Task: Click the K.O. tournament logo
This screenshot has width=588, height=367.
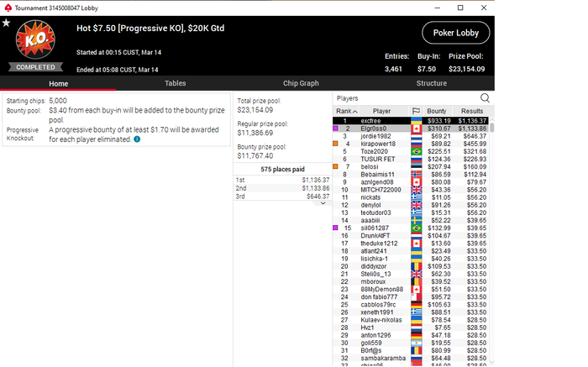Action: coord(35,39)
